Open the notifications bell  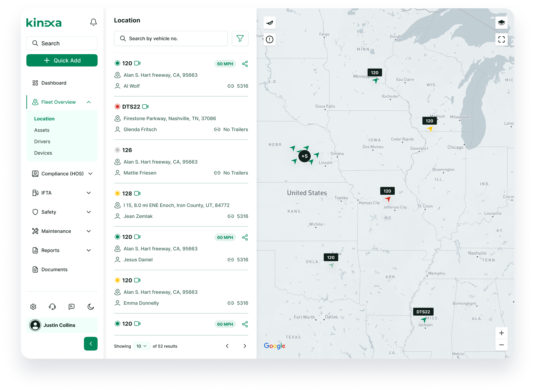(93, 22)
